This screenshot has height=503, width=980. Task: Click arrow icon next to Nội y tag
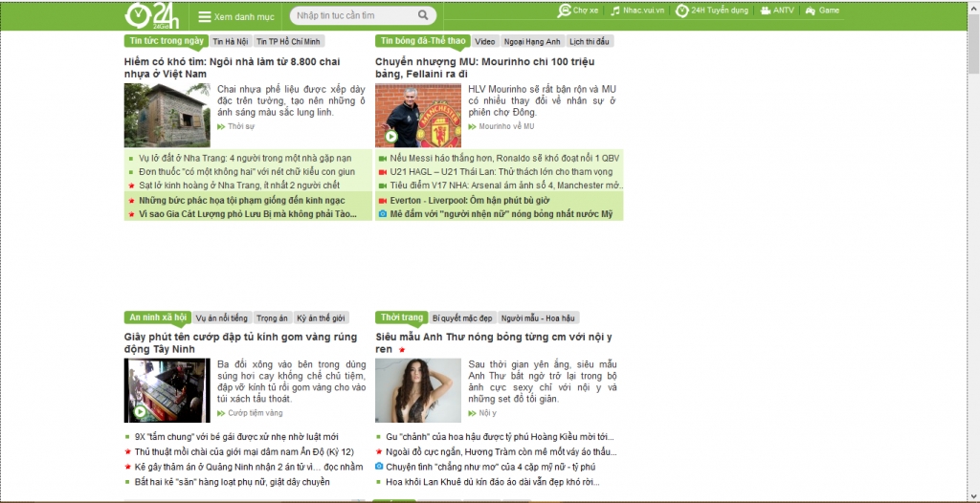coord(473,414)
